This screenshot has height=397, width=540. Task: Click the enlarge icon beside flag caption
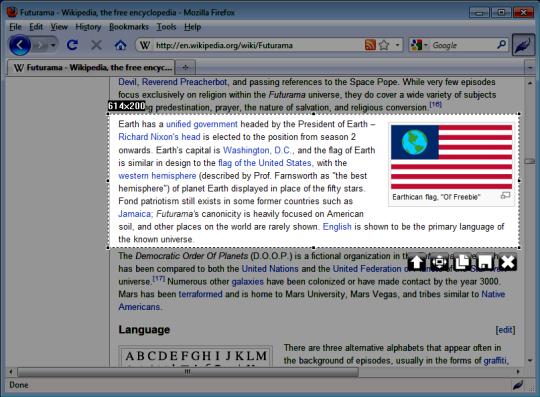tap(505, 196)
